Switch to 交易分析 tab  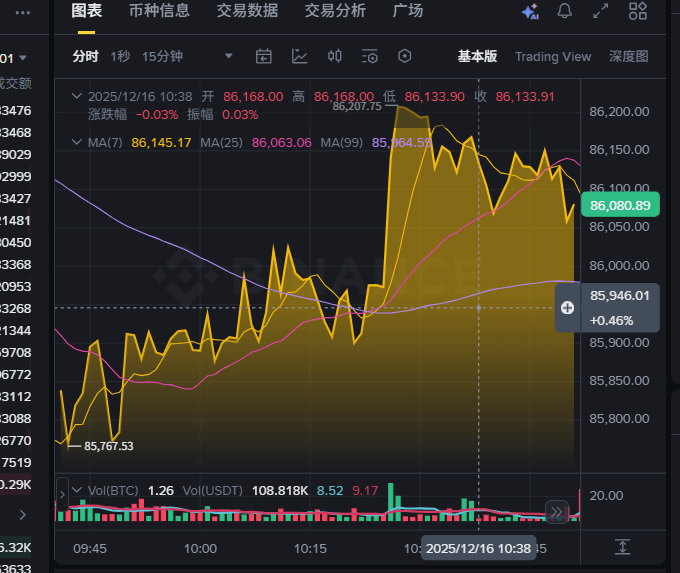tap(335, 11)
